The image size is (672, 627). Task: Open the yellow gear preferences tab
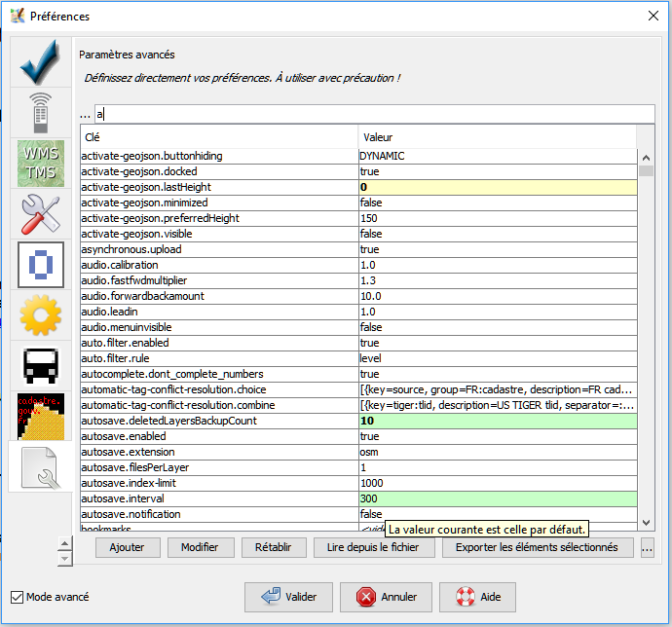click(x=40, y=314)
